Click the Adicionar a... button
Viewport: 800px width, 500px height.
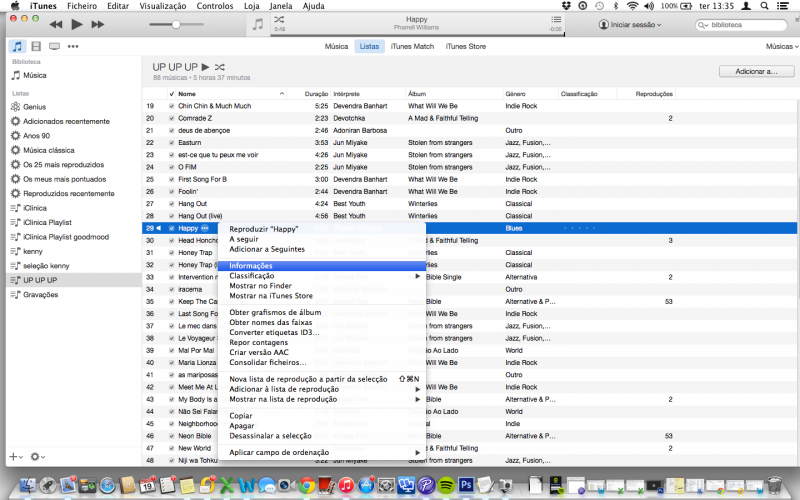click(756, 71)
